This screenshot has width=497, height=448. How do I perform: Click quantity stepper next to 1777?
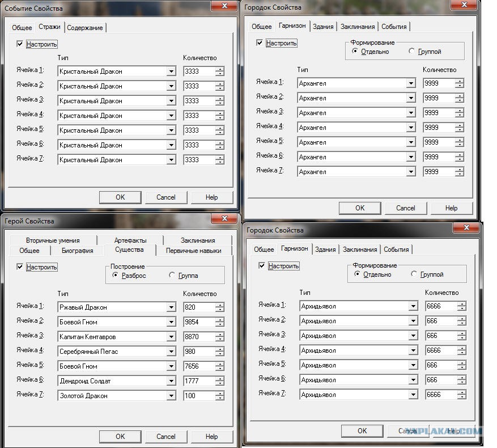220,381
